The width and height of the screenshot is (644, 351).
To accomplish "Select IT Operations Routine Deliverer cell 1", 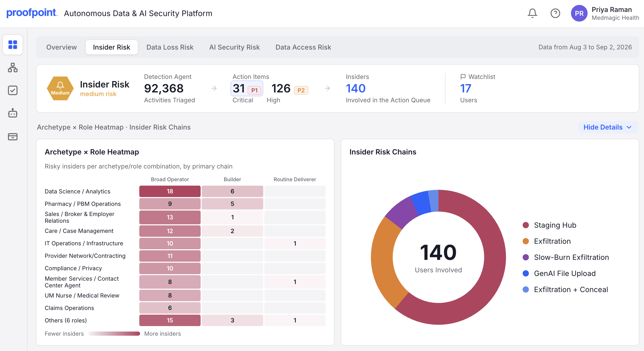I will tap(295, 244).
